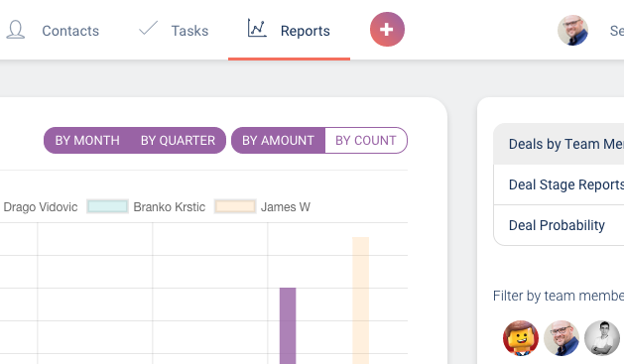Open Deal Probability report
This screenshot has width=624, height=364.
(559, 225)
